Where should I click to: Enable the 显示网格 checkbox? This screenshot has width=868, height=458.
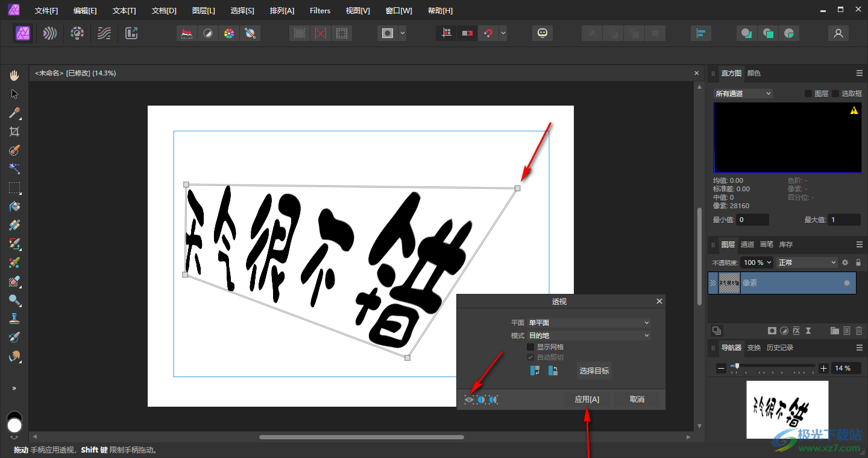coord(530,347)
